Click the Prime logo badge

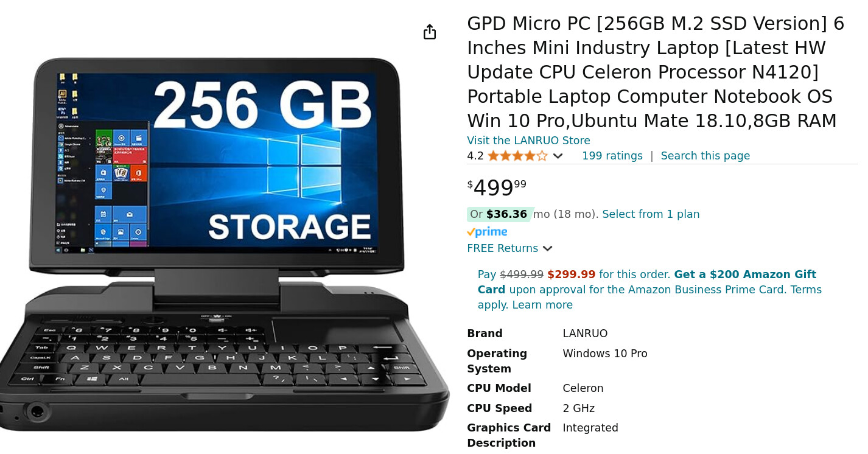[x=487, y=232]
